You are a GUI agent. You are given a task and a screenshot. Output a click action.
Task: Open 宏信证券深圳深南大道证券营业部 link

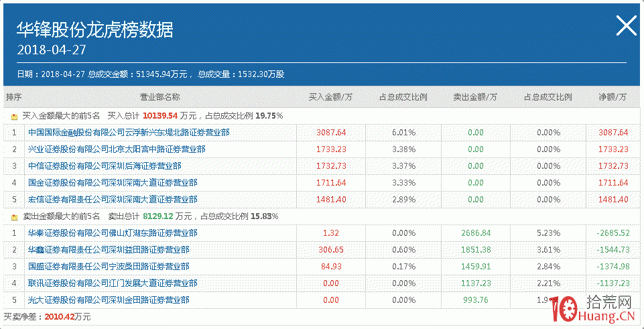pos(113,200)
